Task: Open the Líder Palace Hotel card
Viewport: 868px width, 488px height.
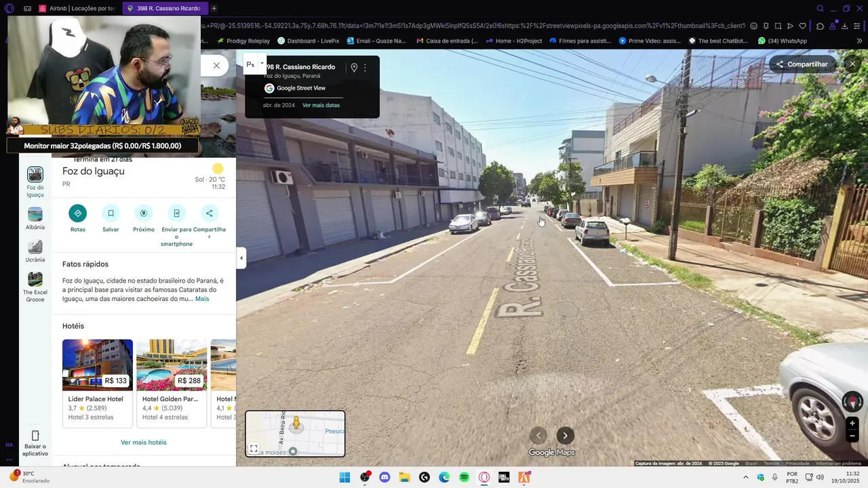Action: click(98, 384)
